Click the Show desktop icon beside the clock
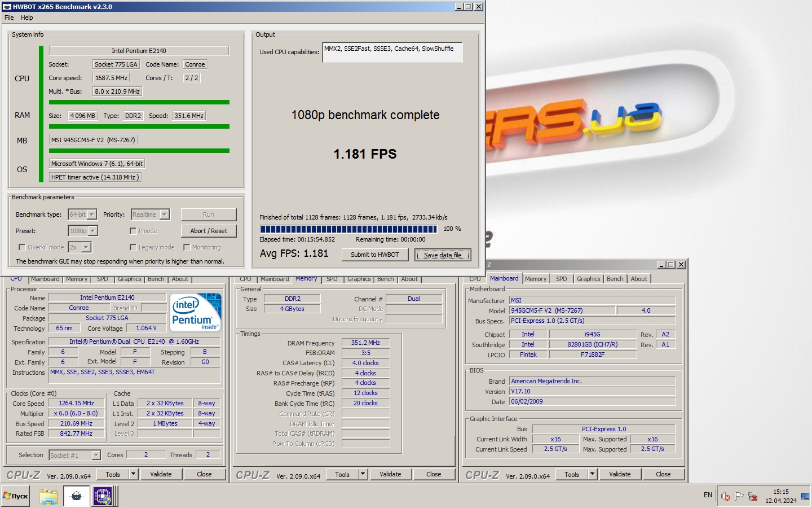812x508 pixels. pyautogui.click(x=805, y=496)
